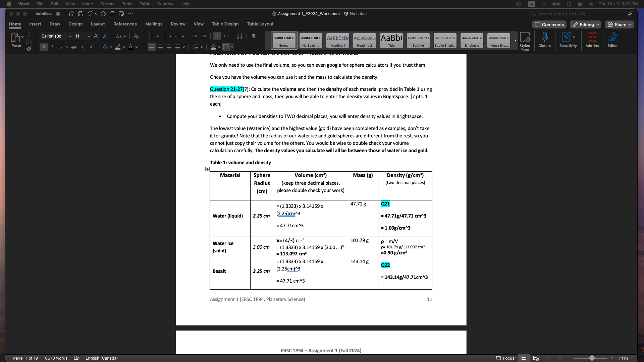Open the font name dropdown
Screen dimensions: 644x362
(x=70, y=36)
